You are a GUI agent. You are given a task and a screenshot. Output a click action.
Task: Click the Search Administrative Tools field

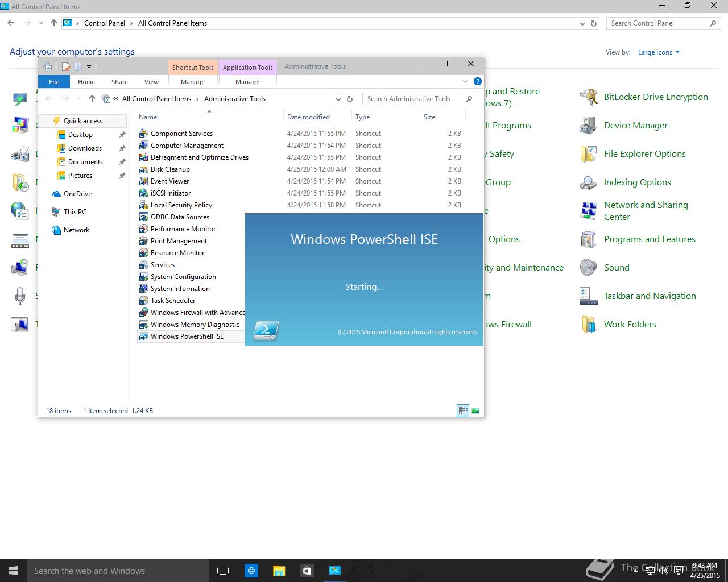point(419,99)
